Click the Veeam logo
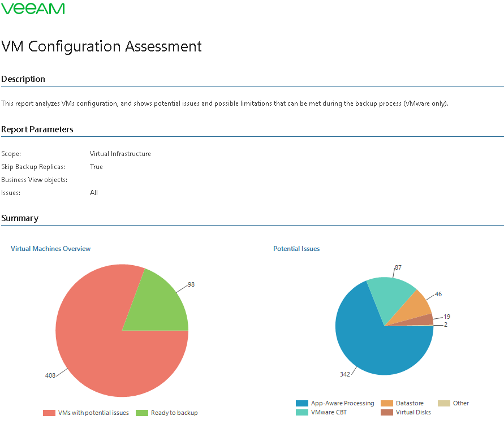Image resolution: width=504 pixels, height=424 pixels. click(x=33, y=8)
